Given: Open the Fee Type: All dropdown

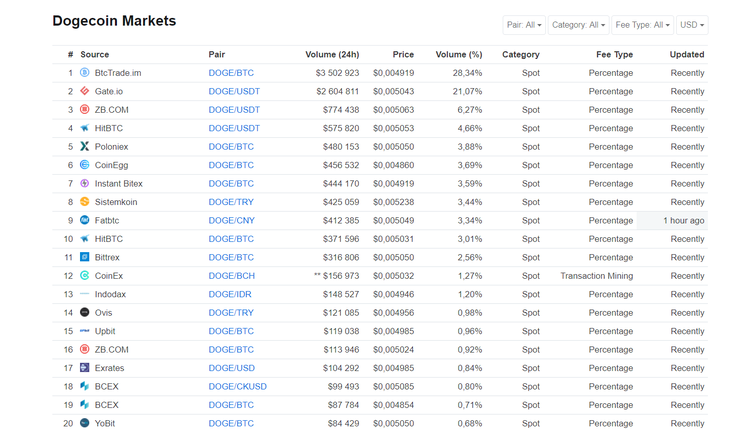Looking at the screenshot, I should click(x=642, y=25).
